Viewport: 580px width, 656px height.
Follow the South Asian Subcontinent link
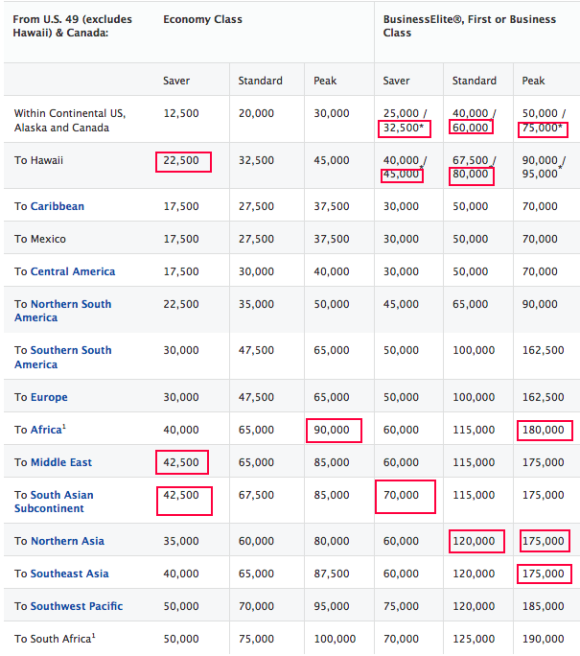54,502
